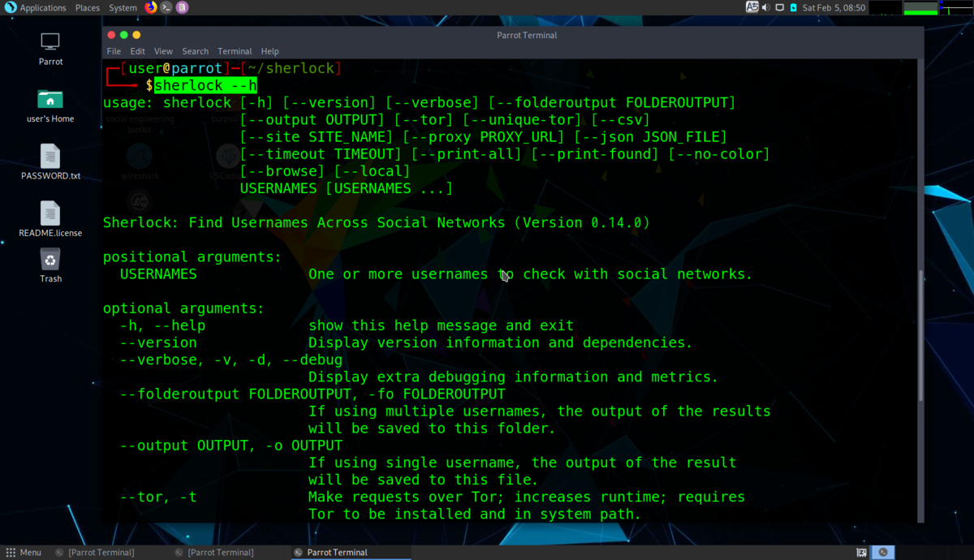The width and height of the screenshot is (974, 560).
Task: Open the purple panel launcher icon
Action: [182, 7]
